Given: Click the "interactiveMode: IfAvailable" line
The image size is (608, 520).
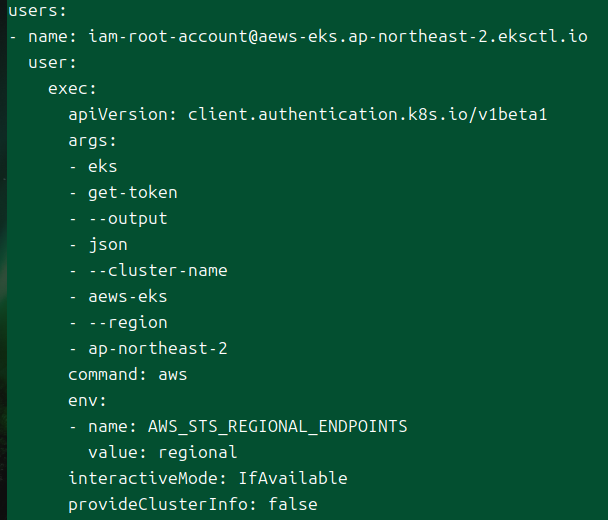Looking at the screenshot, I should click(x=207, y=478).
